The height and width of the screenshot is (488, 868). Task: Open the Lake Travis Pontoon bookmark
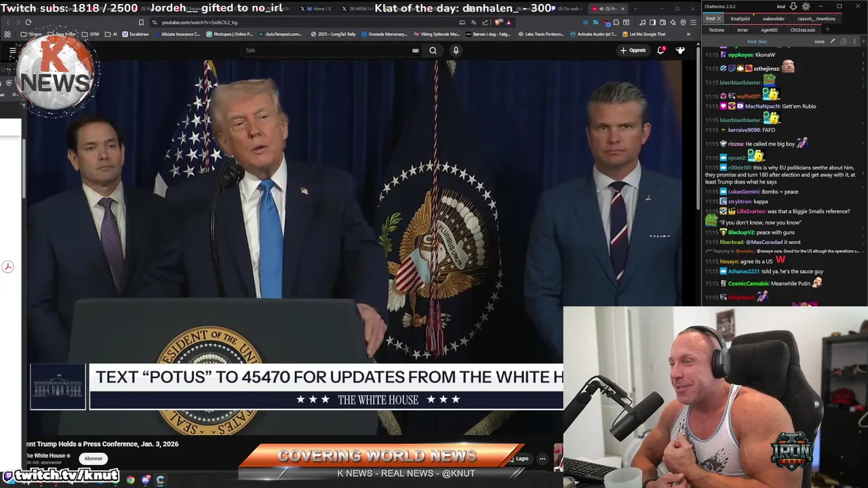(x=541, y=34)
